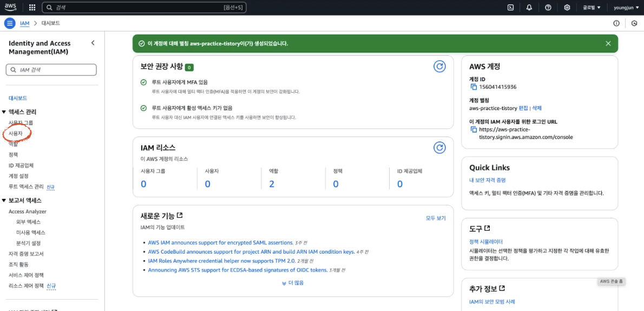
Task: Refresh the 보안 권장 사항 panel
Action: tap(440, 66)
